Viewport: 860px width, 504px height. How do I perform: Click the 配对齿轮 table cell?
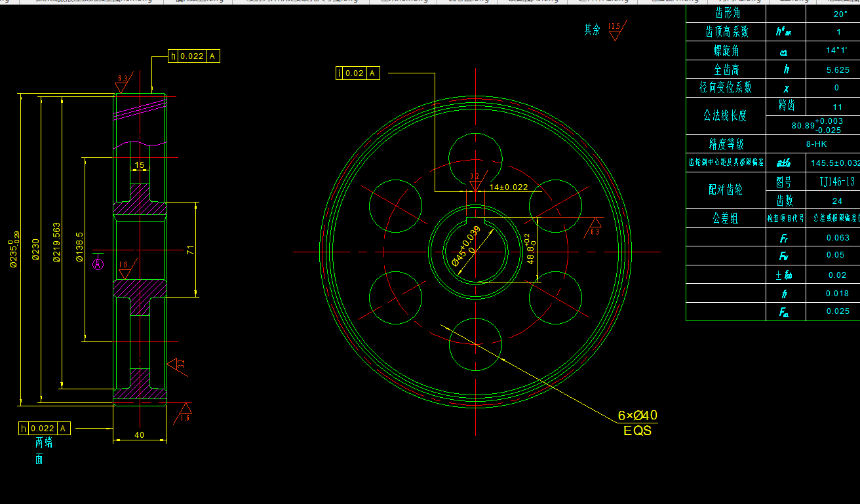726,190
